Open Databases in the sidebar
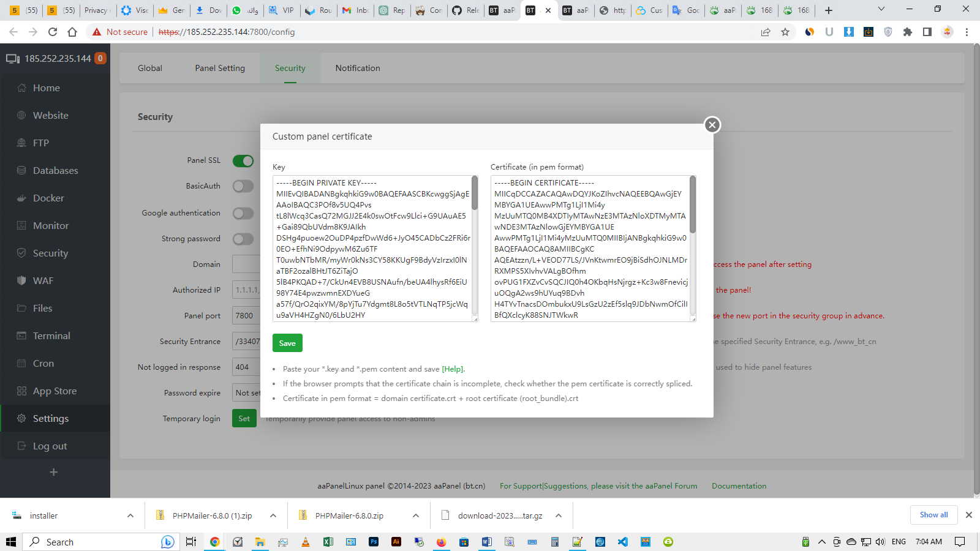 pyautogui.click(x=55, y=170)
